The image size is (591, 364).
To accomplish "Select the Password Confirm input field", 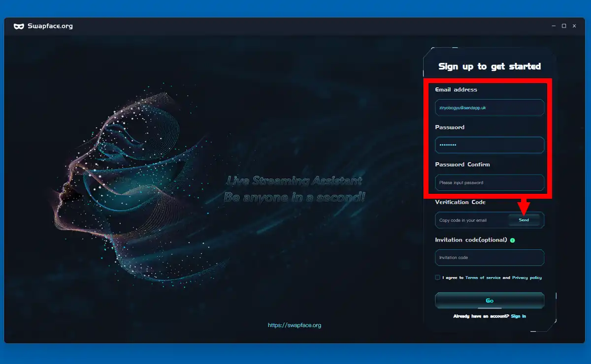I will [490, 182].
